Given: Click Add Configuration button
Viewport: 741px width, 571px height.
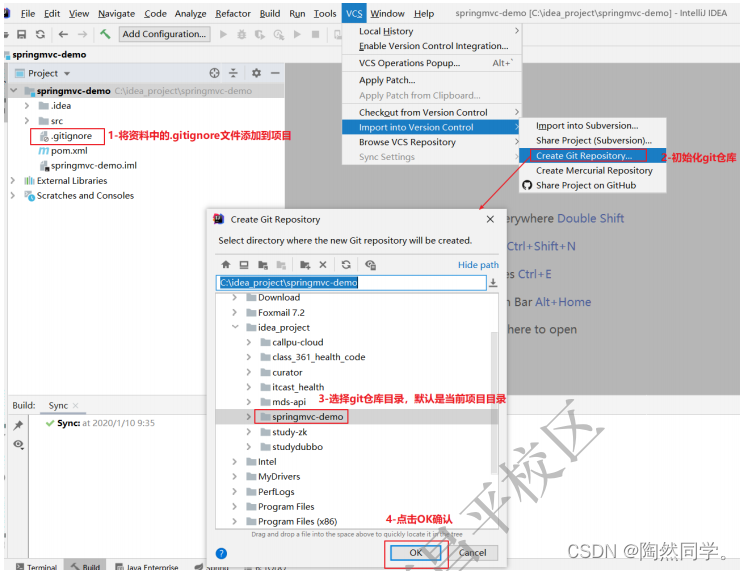Looking at the screenshot, I should pyautogui.click(x=164, y=34).
